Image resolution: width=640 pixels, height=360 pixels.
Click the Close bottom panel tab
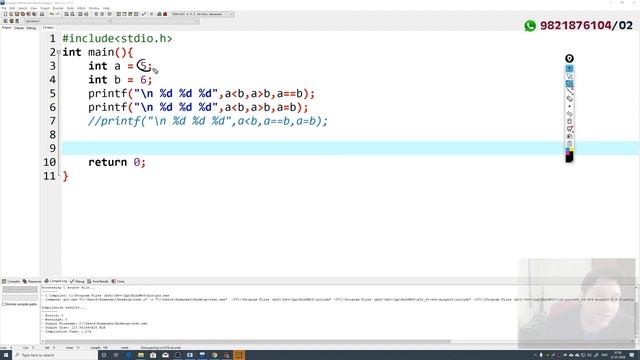tap(118, 281)
